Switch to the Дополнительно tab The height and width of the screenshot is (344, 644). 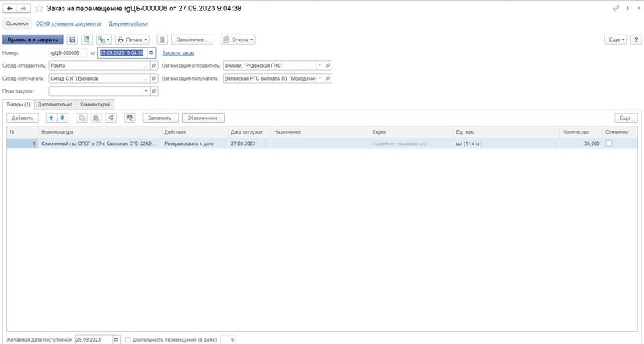(56, 104)
